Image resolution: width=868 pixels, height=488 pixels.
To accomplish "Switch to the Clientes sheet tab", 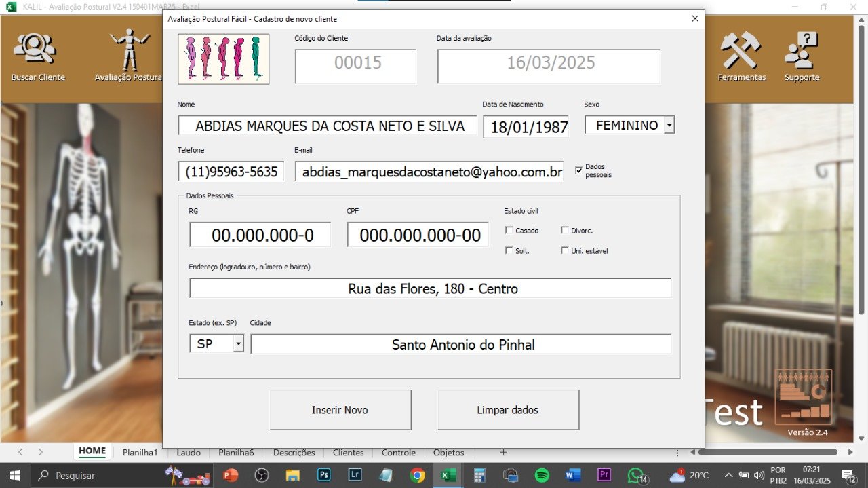I will [348, 453].
